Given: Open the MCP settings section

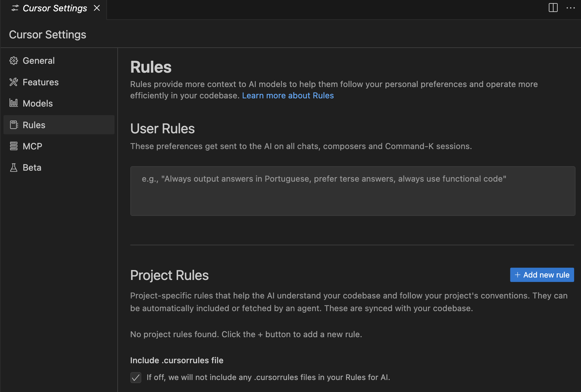Looking at the screenshot, I should pyautogui.click(x=59, y=146).
